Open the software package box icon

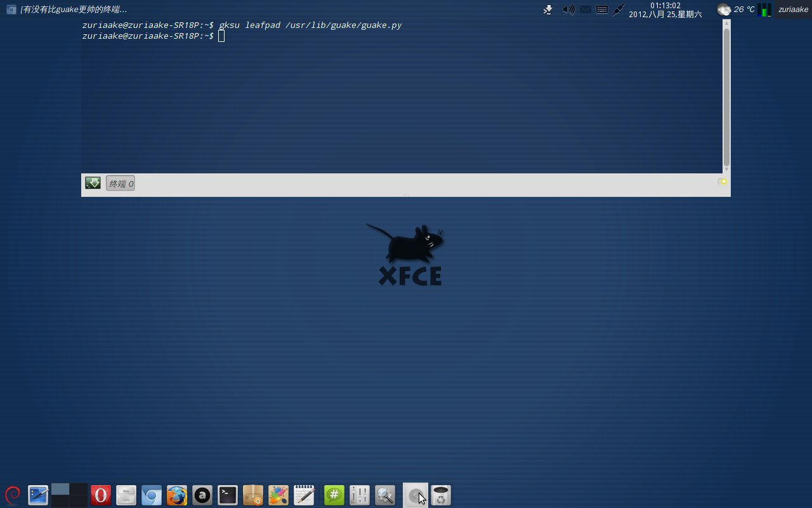253,495
